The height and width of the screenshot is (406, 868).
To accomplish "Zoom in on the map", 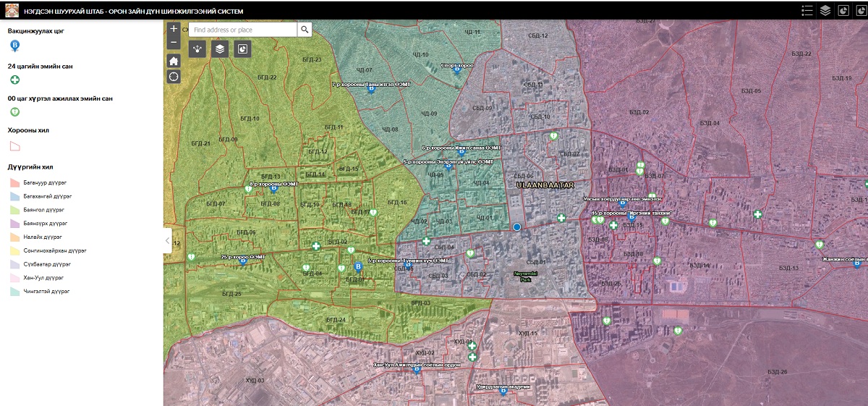I will (174, 29).
